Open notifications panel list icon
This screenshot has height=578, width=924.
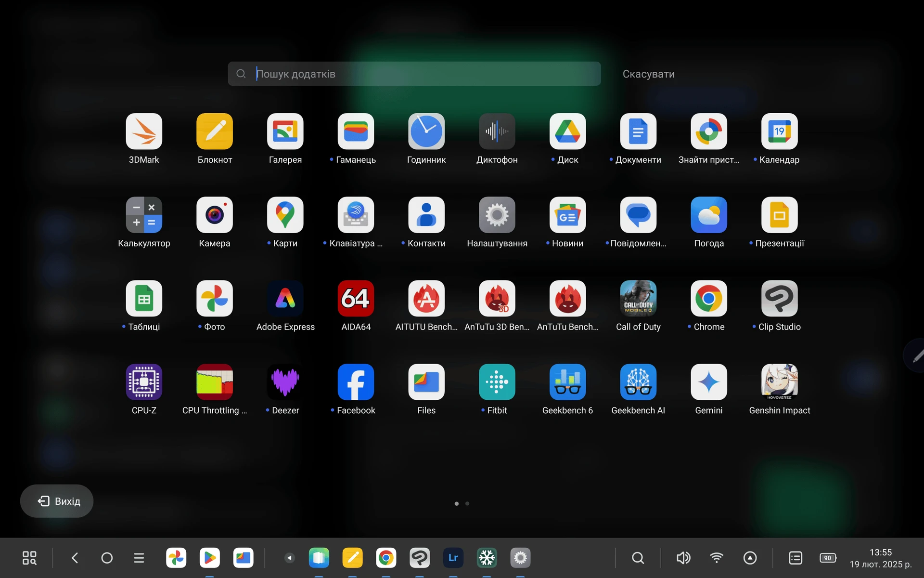[x=796, y=558]
